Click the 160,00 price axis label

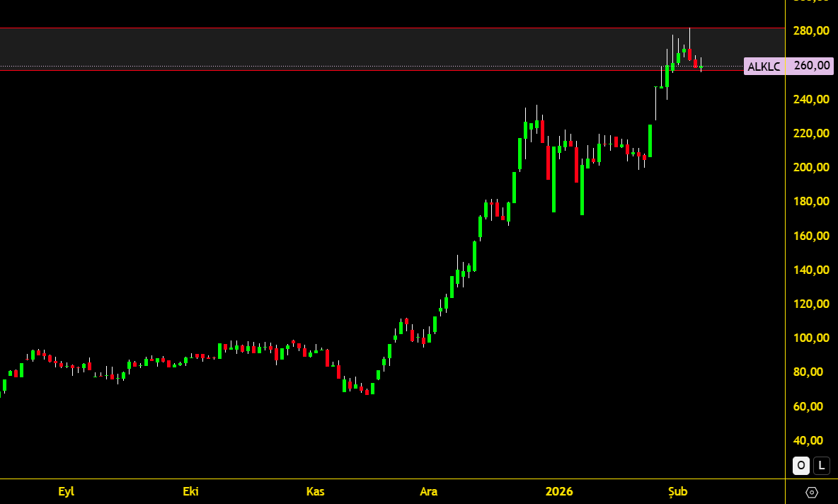(x=811, y=236)
